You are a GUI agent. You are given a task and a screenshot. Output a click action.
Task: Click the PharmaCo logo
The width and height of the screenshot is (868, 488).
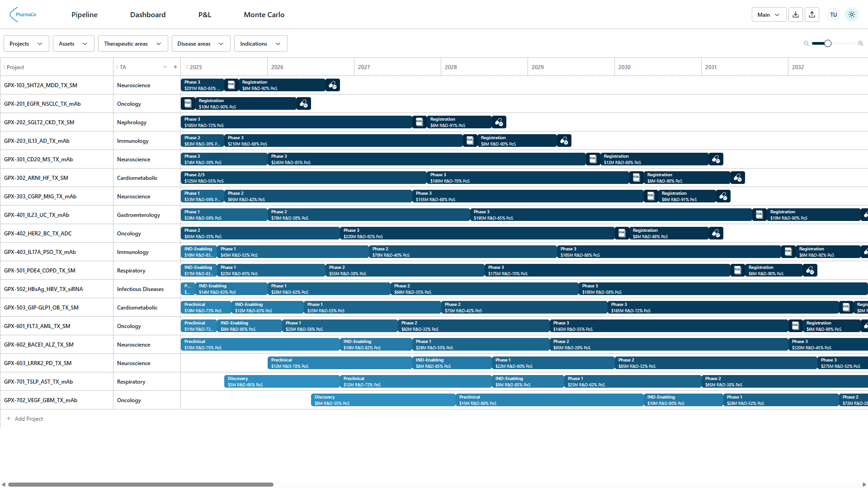[24, 14]
